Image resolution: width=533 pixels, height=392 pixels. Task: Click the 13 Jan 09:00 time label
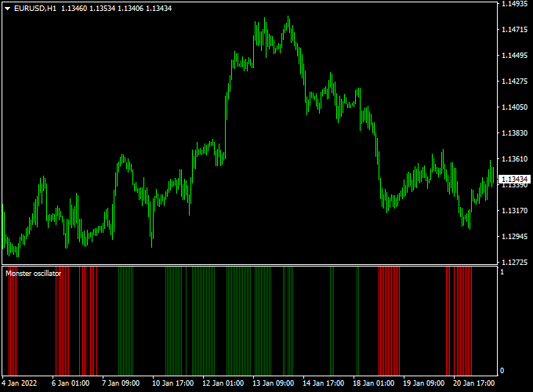(274, 383)
